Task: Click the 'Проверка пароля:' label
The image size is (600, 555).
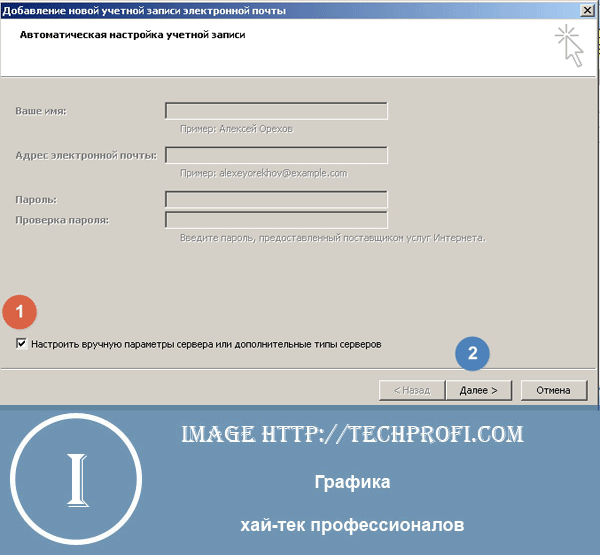Action: [x=62, y=220]
